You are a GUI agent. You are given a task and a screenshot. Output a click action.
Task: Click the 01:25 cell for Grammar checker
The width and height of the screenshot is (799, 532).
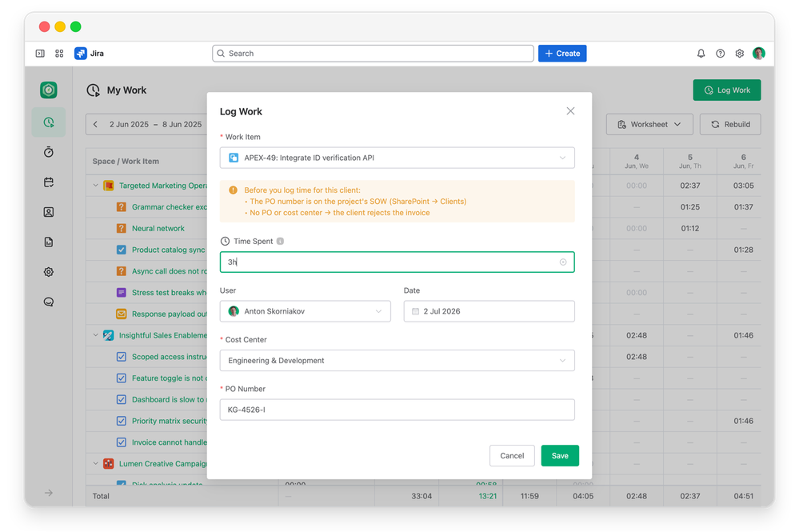690,207
